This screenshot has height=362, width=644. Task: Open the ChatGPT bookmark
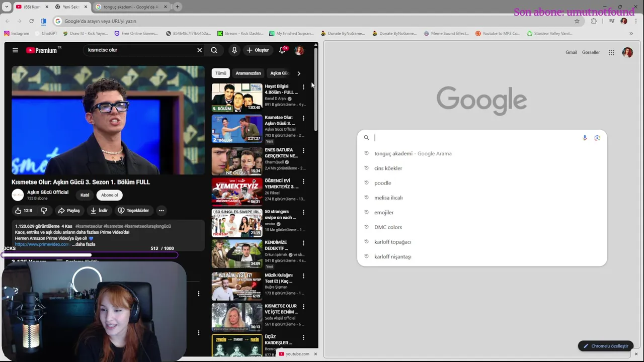pyautogui.click(x=46, y=34)
